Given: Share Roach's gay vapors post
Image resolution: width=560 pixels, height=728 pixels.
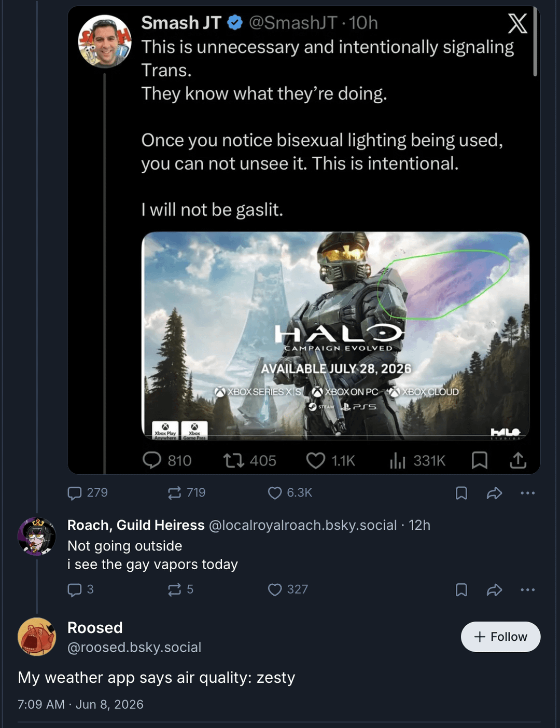Looking at the screenshot, I should [x=495, y=590].
